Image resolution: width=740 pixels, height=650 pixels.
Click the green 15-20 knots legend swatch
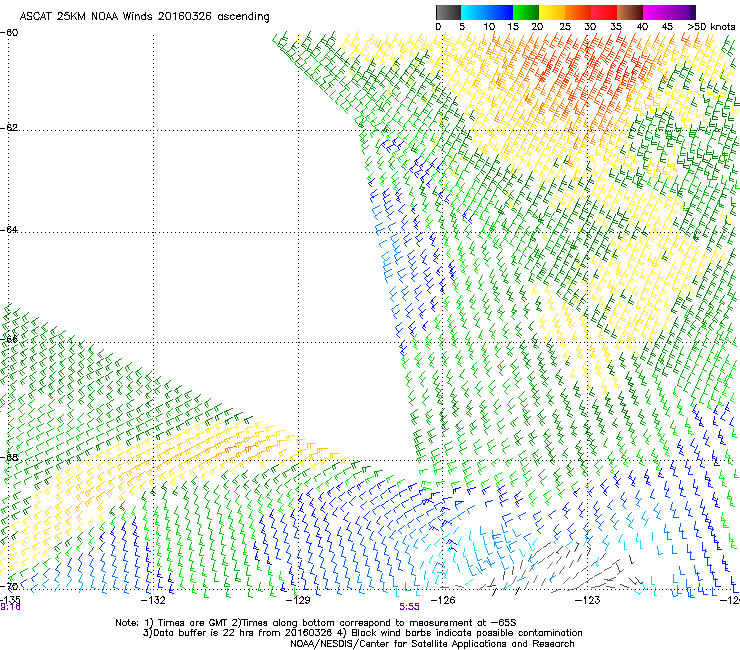(x=526, y=12)
